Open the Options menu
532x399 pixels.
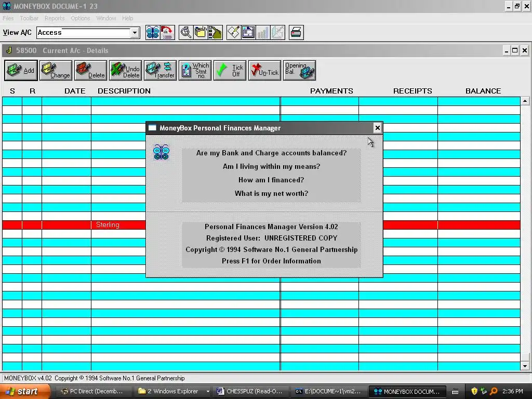[x=81, y=18]
